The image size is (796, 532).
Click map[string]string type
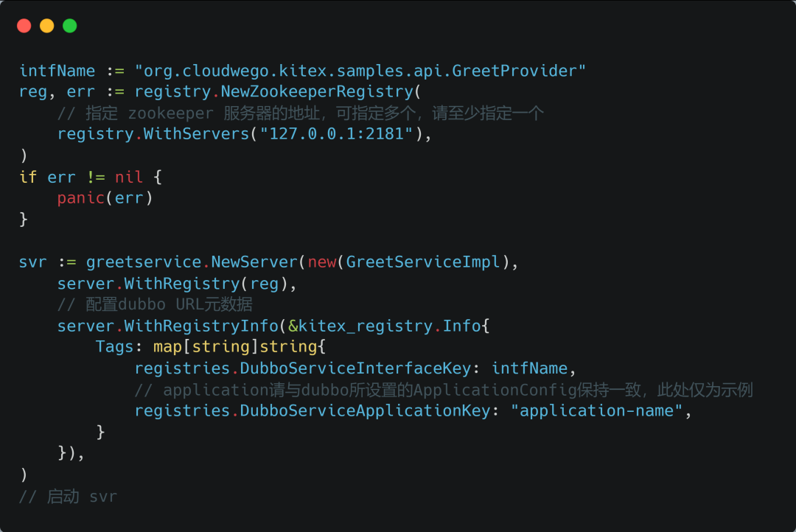(236, 347)
